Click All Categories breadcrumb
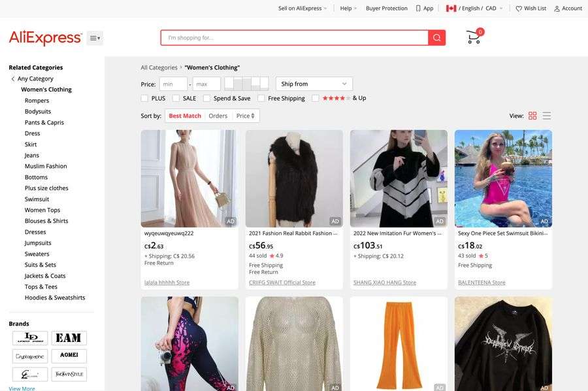Viewport: 588px width, 391px height. pyautogui.click(x=159, y=67)
